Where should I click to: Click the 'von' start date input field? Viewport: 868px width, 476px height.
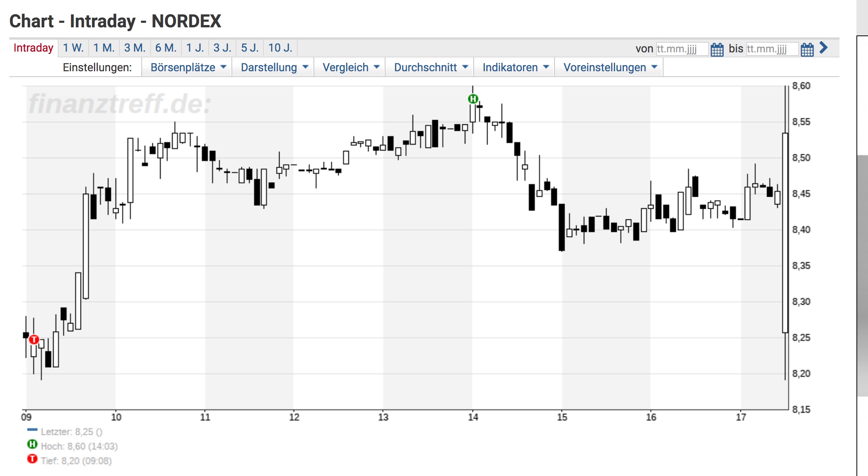(682, 49)
